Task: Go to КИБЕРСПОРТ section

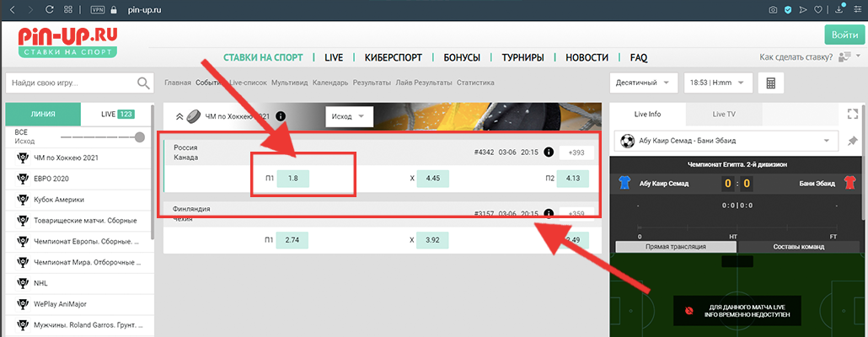Action: 393,57
